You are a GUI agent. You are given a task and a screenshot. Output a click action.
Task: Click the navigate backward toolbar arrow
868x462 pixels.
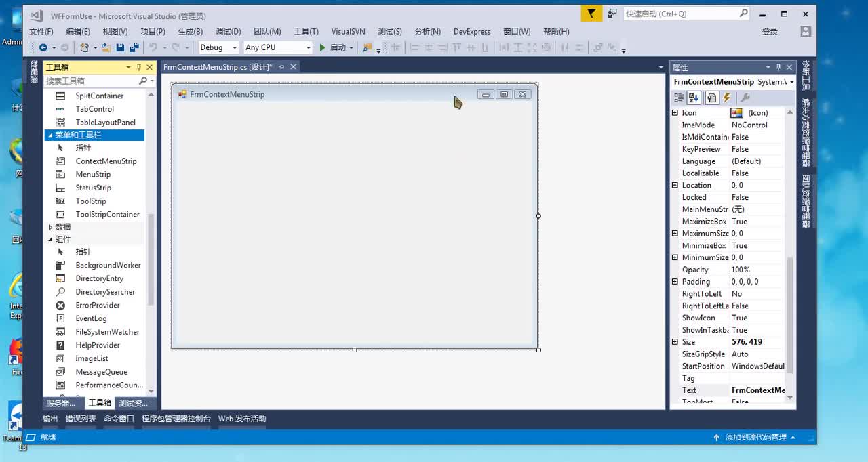(43, 47)
